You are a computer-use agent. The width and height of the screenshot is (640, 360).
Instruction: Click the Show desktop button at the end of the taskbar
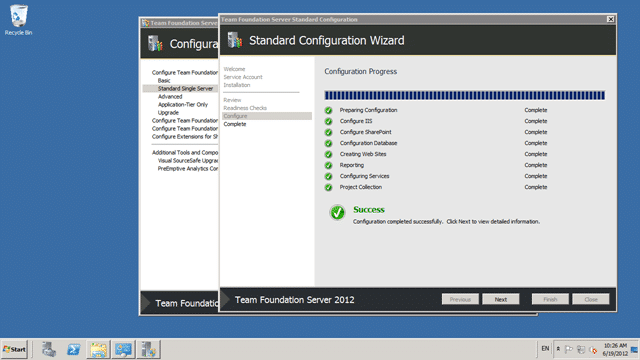coord(635,349)
